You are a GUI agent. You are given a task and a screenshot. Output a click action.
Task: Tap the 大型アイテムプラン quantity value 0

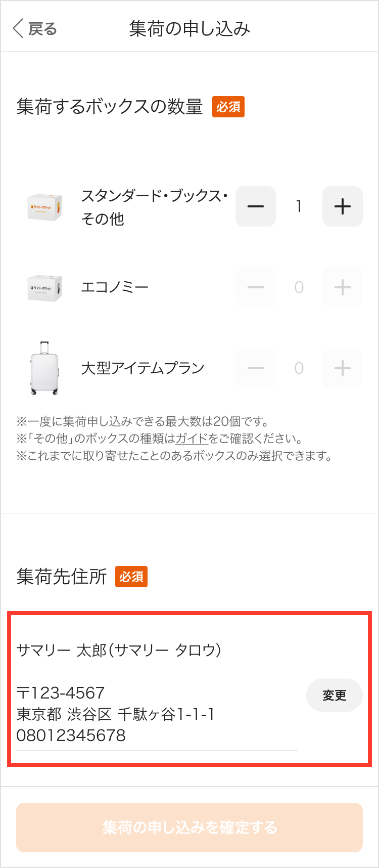[x=299, y=368]
